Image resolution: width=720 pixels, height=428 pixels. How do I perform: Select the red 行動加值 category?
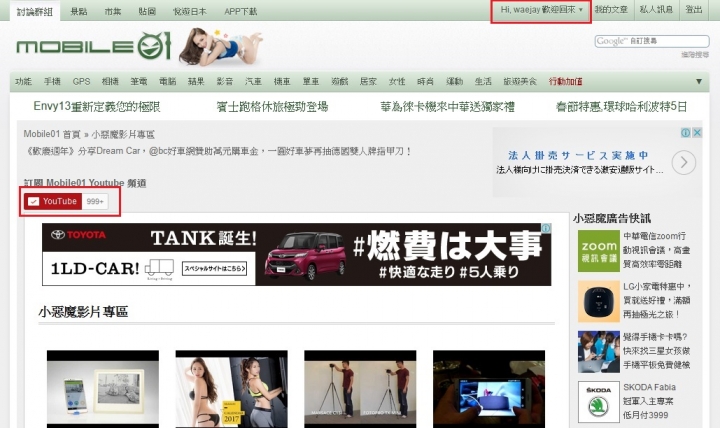pyautogui.click(x=566, y=82)
